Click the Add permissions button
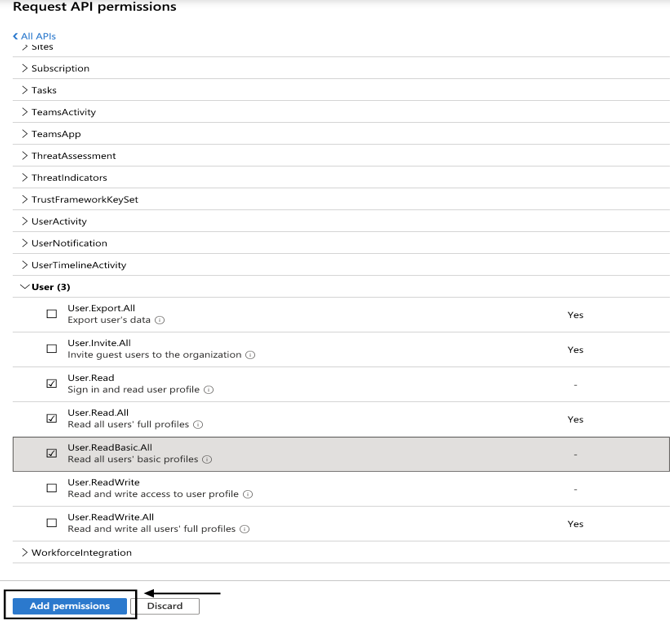Viewport: 670px width, 625px height. (69, 606)
